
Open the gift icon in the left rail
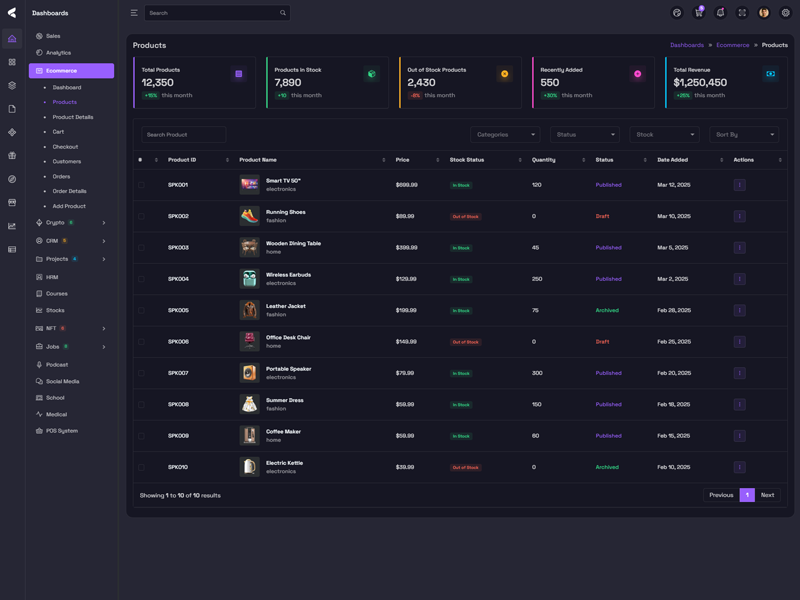(12, 156)
